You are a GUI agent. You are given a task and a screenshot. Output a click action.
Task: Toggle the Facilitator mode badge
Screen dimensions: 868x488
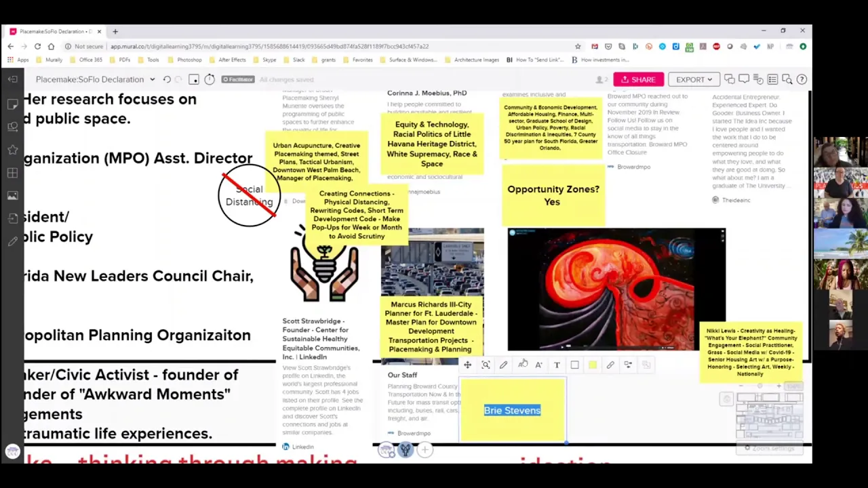coord(238,79)
